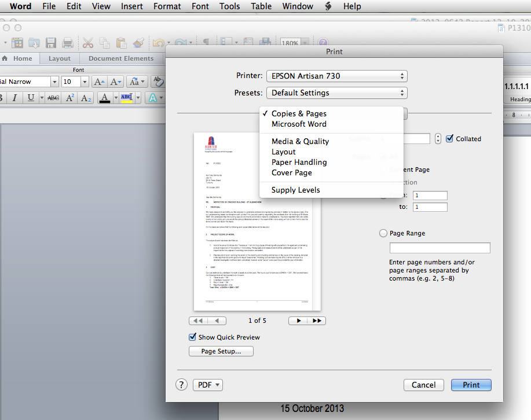Click the help question mark in Print dialog
This screenshot has width=531, height=420.
[x=181, y=385]
